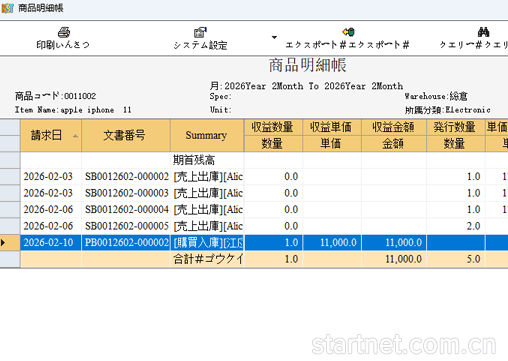Image resolution: width=508 pixels, height=361 pixels.
Task: Click the app logo in title bar
Action: (x=7, y=8)
